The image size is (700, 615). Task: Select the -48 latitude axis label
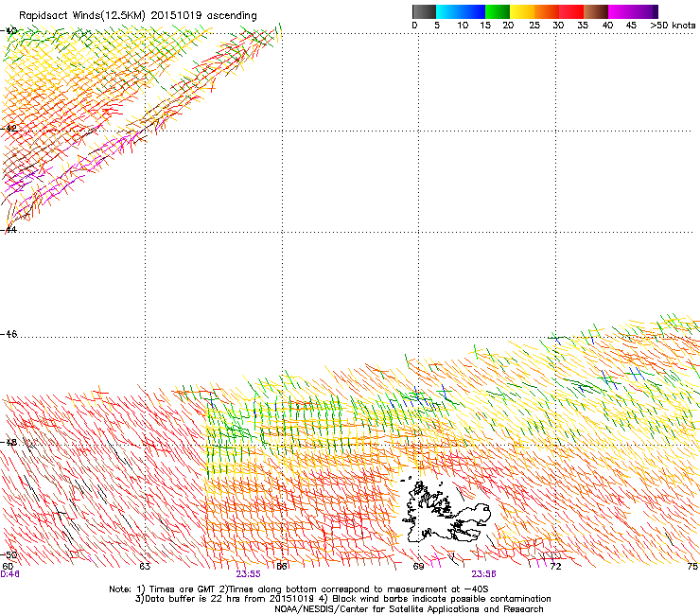(9, 442)
